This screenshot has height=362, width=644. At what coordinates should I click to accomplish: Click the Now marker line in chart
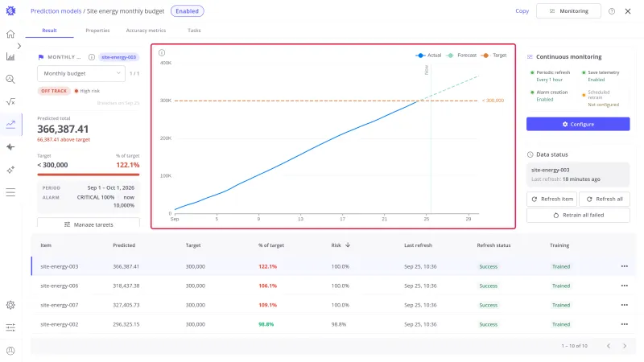[431, 139]
